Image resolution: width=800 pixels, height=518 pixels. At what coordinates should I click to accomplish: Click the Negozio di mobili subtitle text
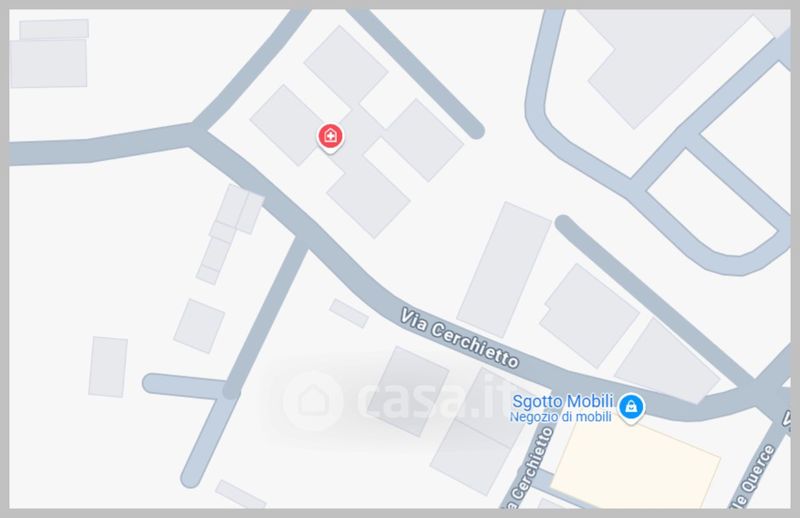[560, 417]
